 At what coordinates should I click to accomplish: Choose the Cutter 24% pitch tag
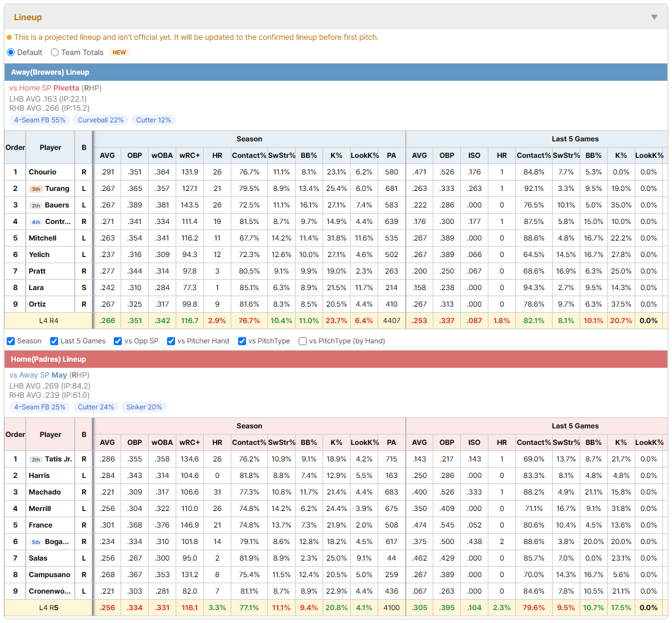pos(96,407)
